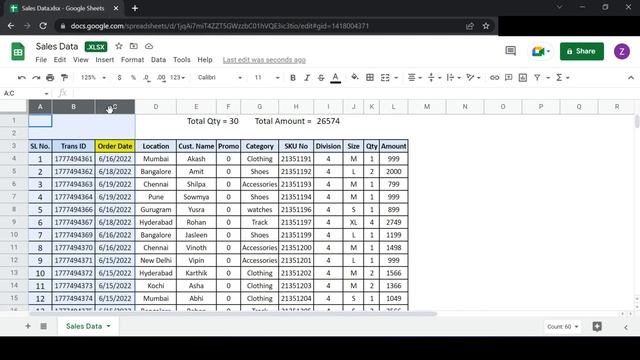Screen dimensions: 640x360
Task: Open the Count 60 summary dropdown
Action: [562, 327]
